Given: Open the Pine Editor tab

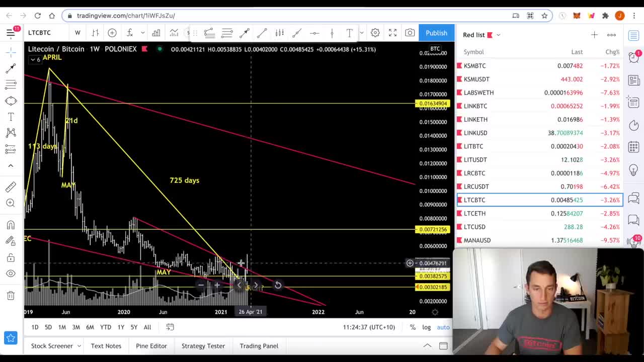Looking at the screenshot, I should coord(151,346).
